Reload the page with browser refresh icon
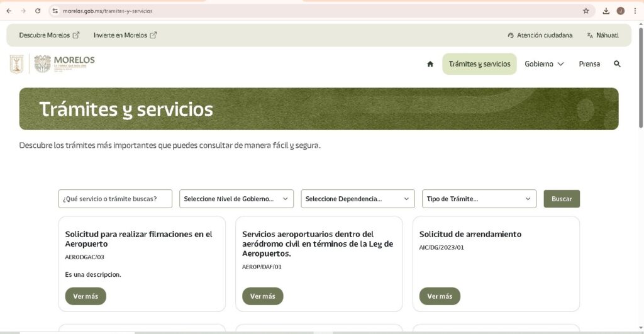Image resolution: width=644 pixels, height=334 pixels. coord(38,11)
